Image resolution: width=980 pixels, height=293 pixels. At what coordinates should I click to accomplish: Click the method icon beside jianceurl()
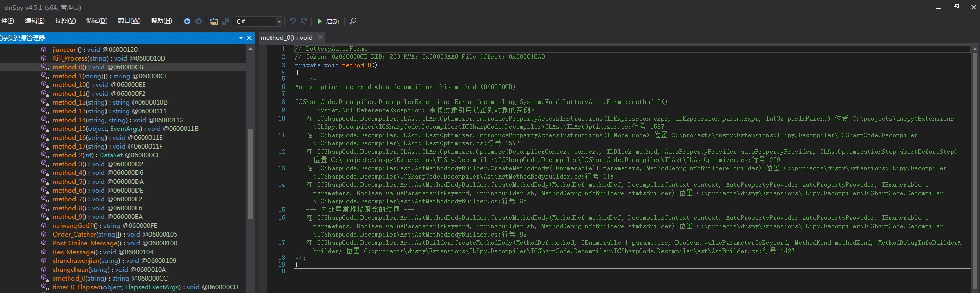point(44,50)
